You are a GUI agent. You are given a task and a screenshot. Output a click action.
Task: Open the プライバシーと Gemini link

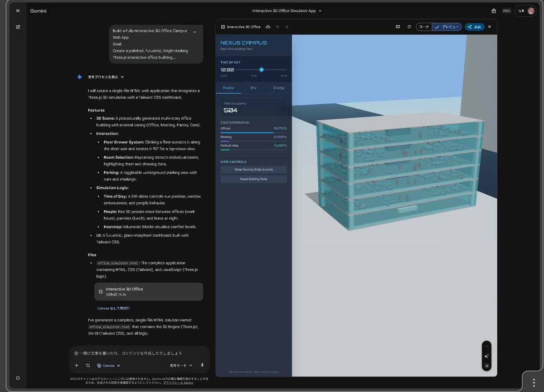[x=178, y=382]
